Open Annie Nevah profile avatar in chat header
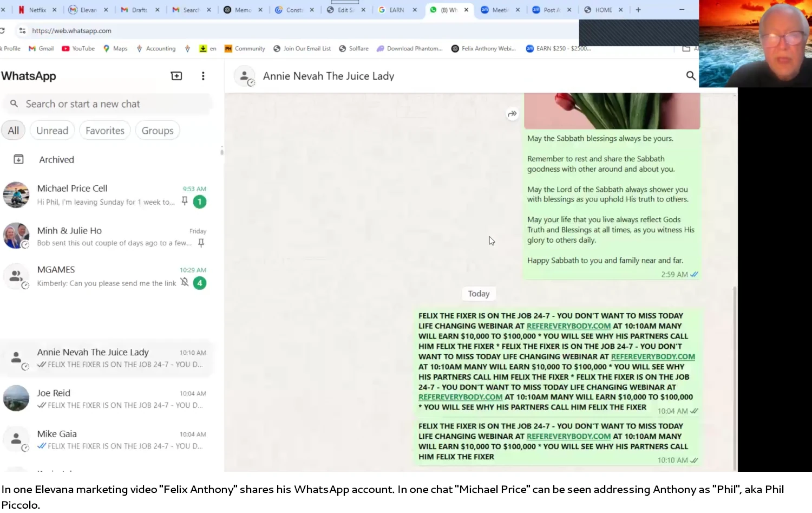 click(x=245, y=76)
